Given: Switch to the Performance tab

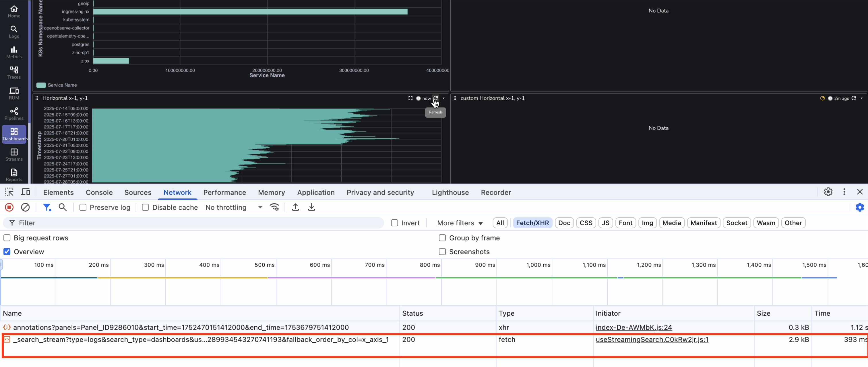Looking at the screenshot, I should [x=224, y=192].
